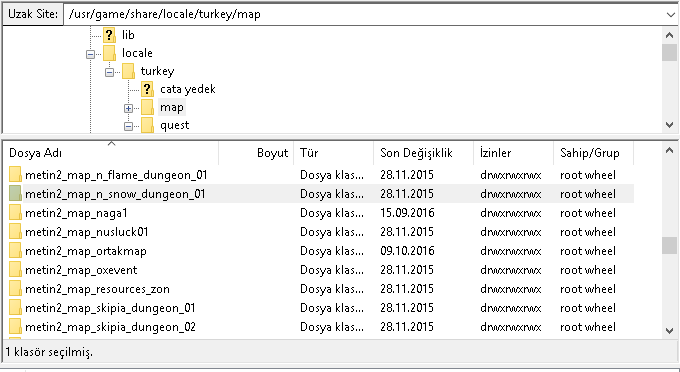Select the map tree item
This screenshot has width=680, height=372.
[172, 107]
